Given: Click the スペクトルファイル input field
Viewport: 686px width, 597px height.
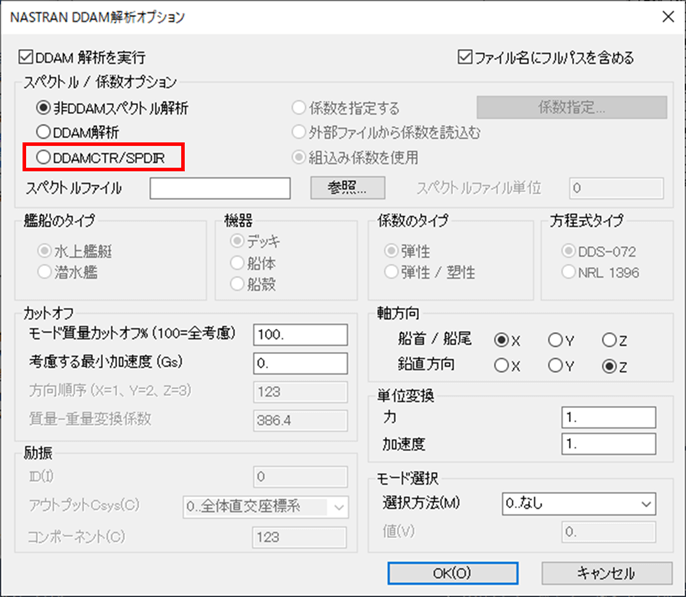Looking at the screenshot, I should 220,188.
